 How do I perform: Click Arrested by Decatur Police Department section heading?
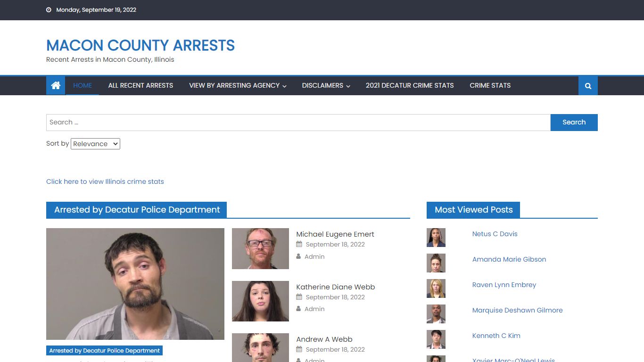(137, 210)
